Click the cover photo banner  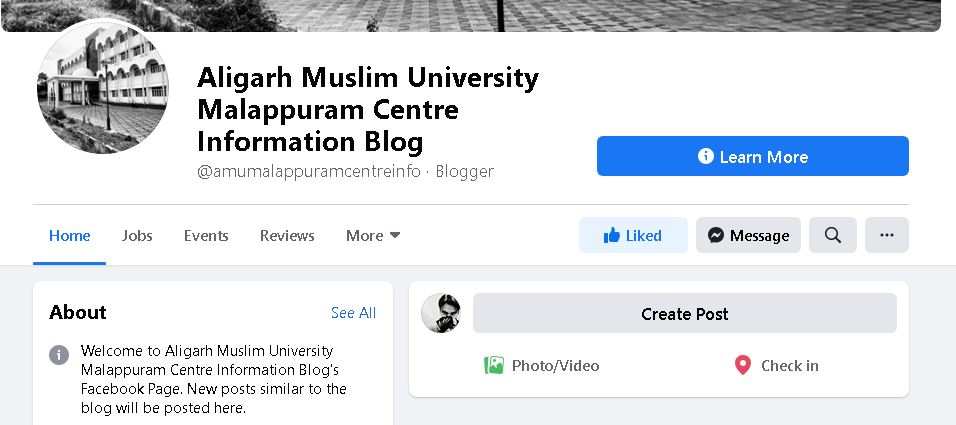click(471, 15)
